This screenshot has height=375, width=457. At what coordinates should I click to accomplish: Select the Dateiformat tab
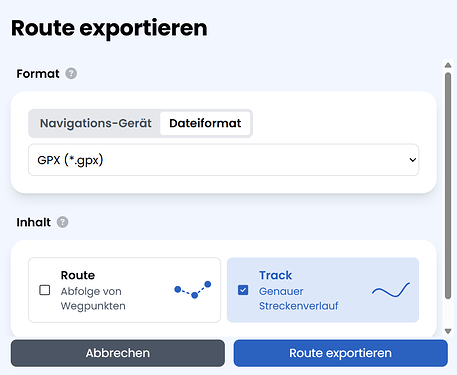205,123
